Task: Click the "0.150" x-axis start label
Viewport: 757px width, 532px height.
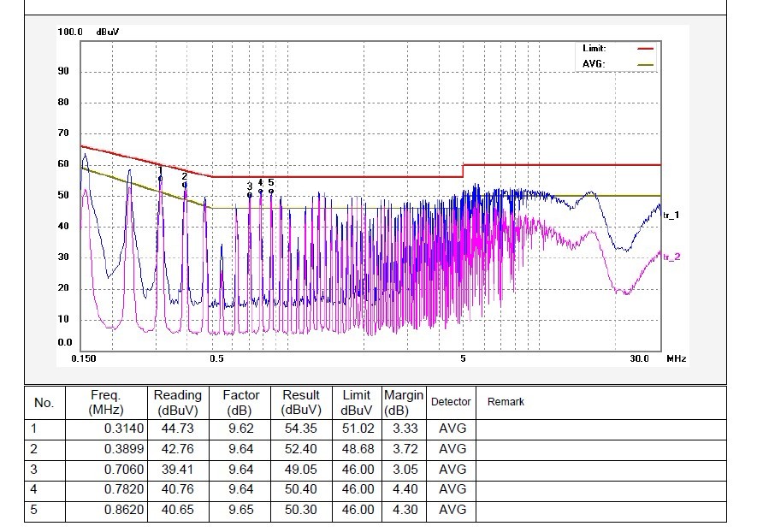Action: tap(84, 358)
